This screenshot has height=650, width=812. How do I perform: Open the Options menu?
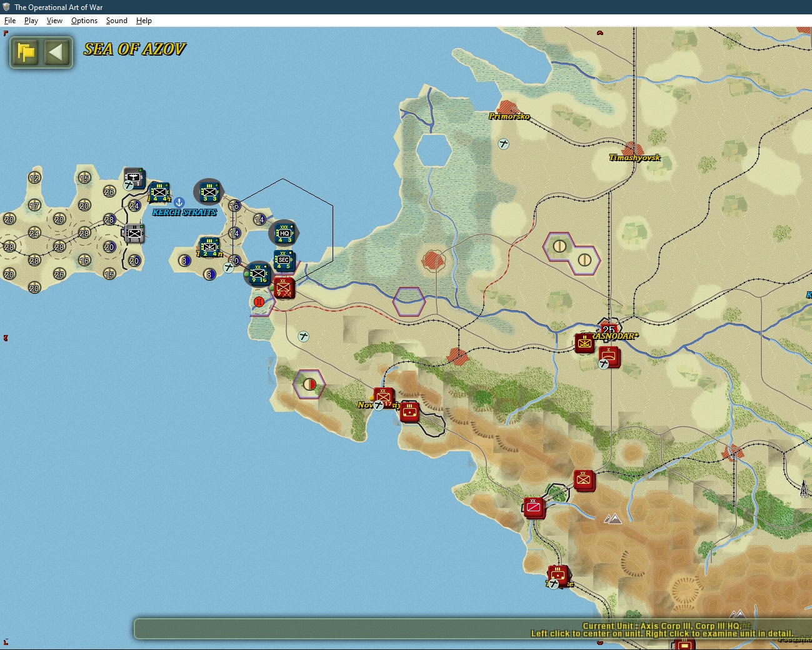pyautogui.click(x=84, y=21)
